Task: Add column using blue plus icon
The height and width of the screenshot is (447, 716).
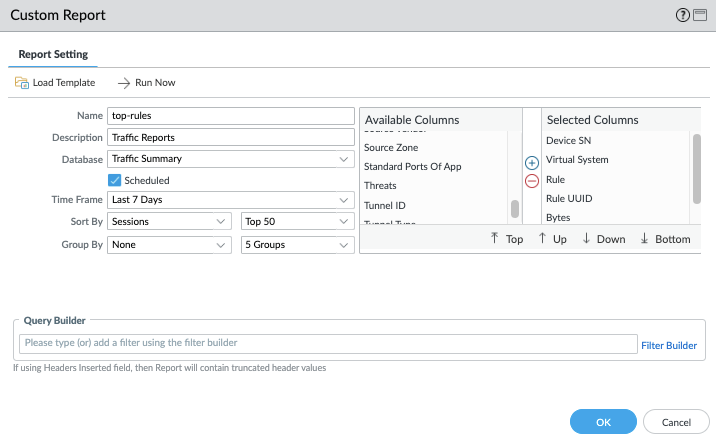Action: click(532, 162)
